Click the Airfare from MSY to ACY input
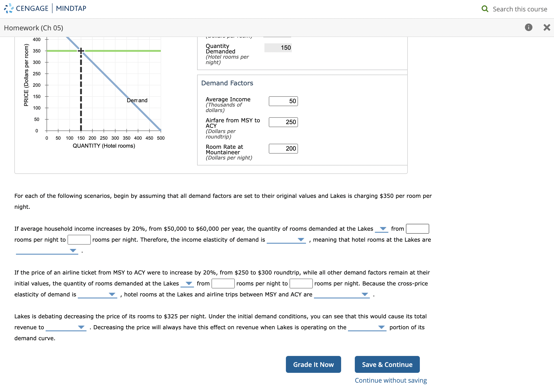The width and height of the screenshot is (554, 392). 283,122
